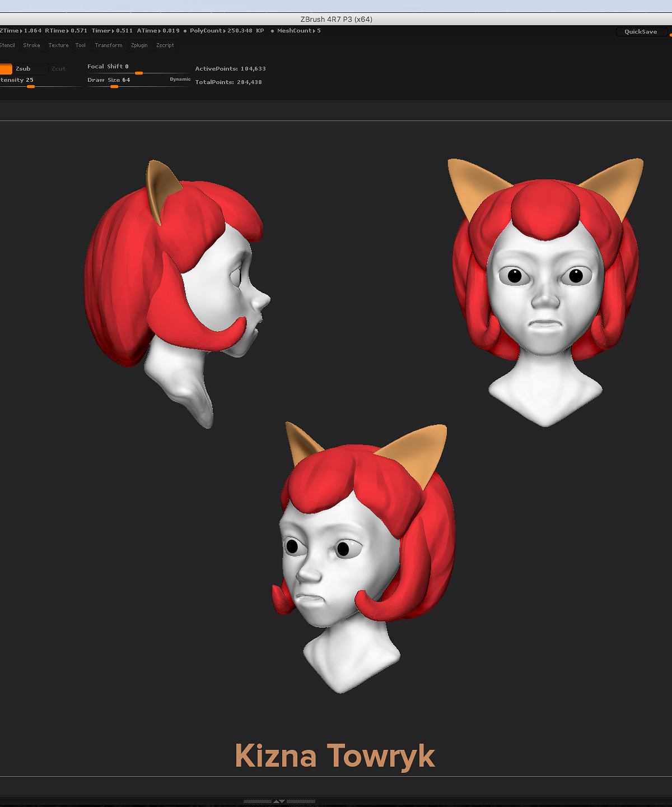Toggle Dynamic draw size mode
Image resolution: width=672 pixels, height=807 pixels.
point(180,80)
